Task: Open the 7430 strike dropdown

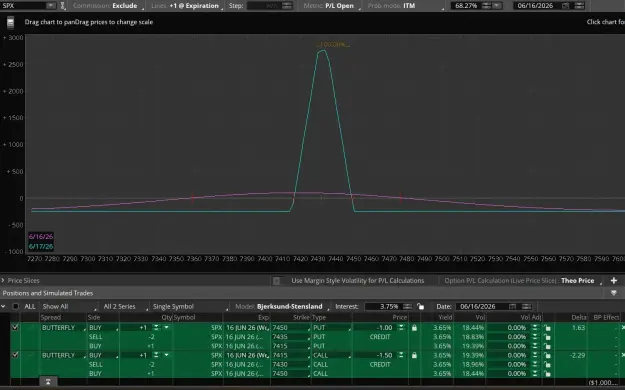Action: click(291, 364)
